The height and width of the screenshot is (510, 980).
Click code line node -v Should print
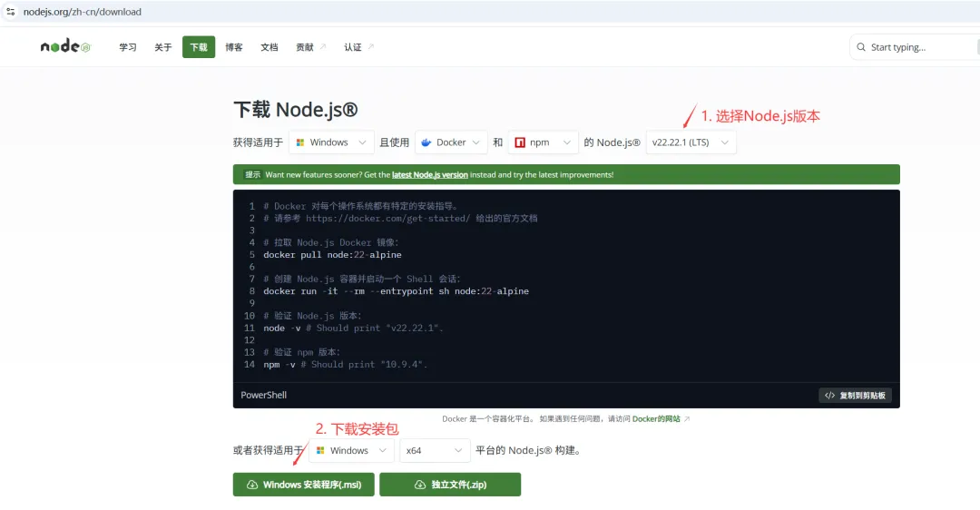(x=353, y=328)
